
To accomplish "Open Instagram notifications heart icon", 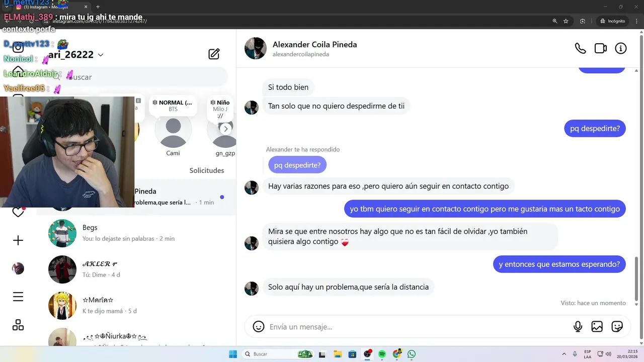I will (18, 212).
